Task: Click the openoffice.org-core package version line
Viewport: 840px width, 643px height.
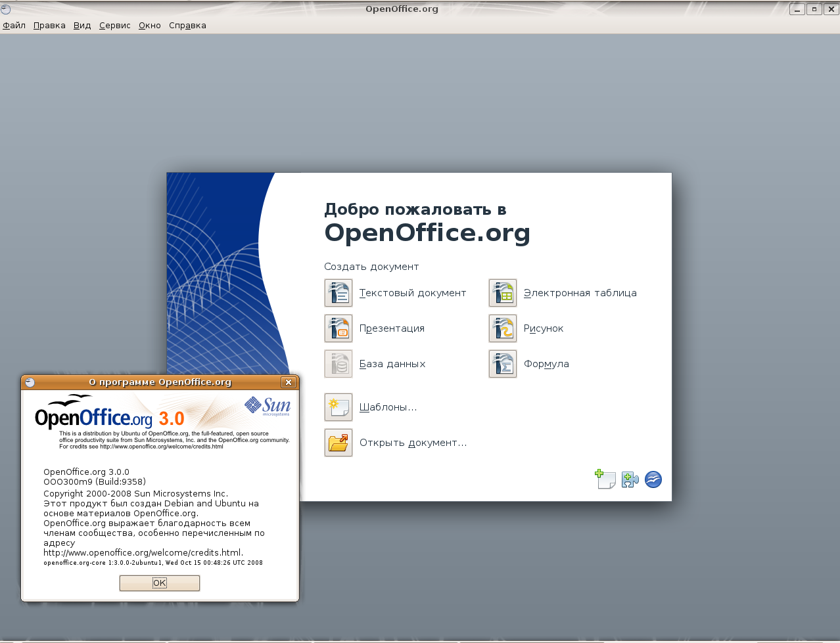Action: tap(153, 562)
